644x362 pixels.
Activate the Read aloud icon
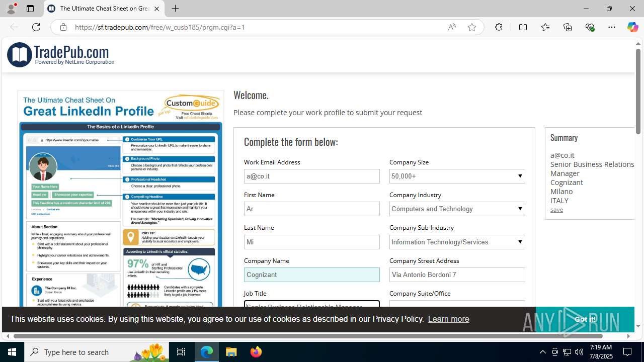pos(452,27)
